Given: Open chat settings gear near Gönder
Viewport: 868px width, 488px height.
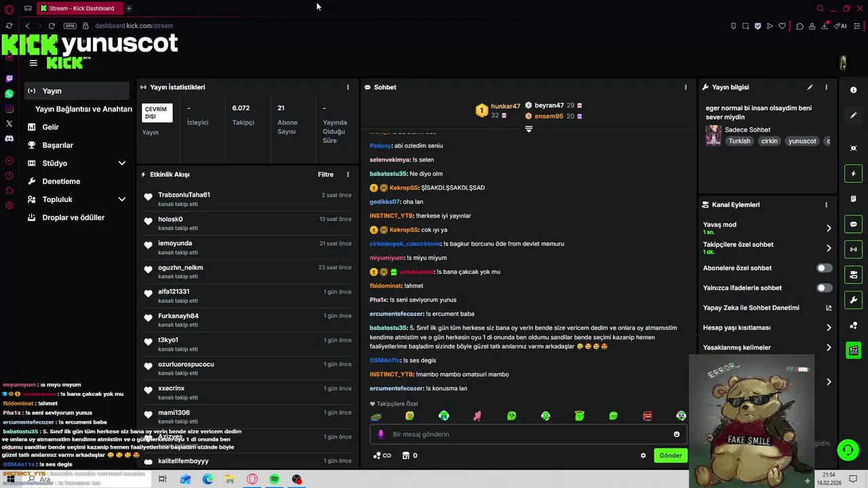Looking at the screenshot, I should pyautogui.click(x=643, y=455).
